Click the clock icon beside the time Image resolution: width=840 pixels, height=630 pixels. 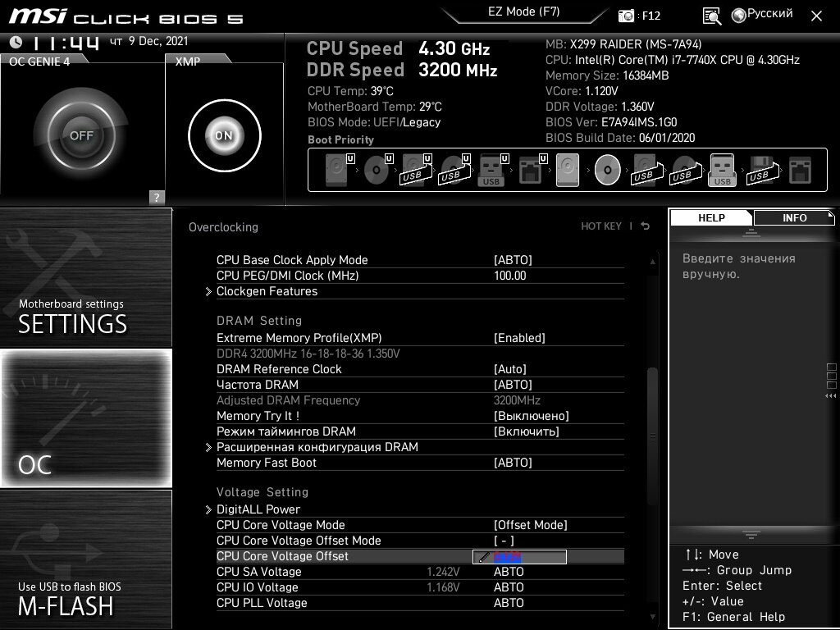tap(16, 42)
